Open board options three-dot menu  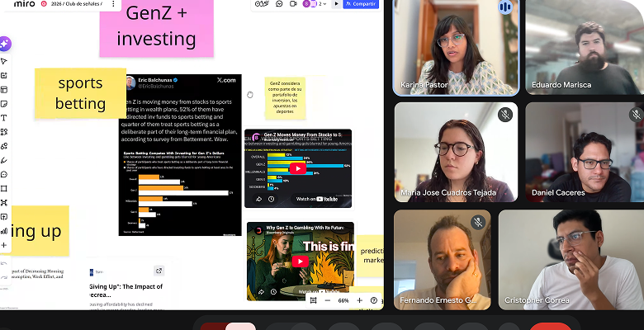[113, 3]
